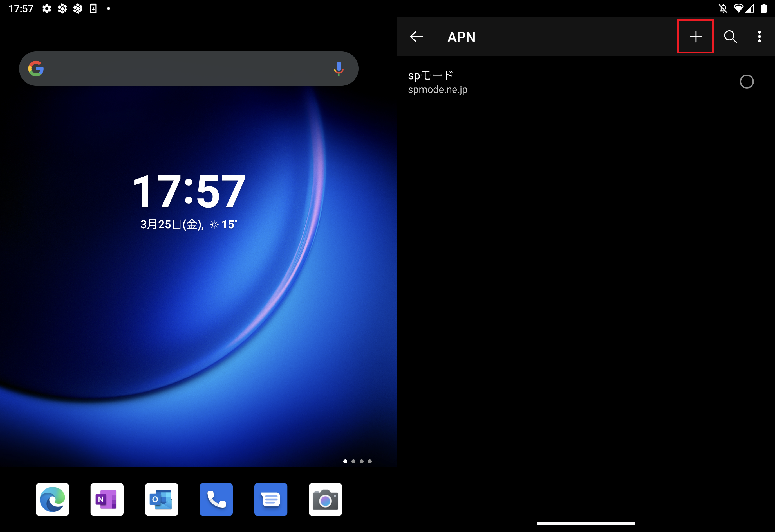This screenshot has height=532, width=775.
Task: Open the spモード APN entry
Action: 586,82
